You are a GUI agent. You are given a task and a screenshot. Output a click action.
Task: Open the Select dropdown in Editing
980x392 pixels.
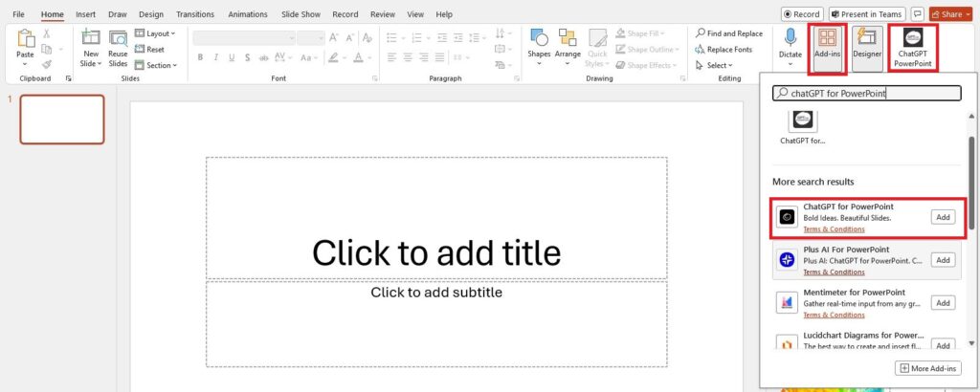(713, 65)
